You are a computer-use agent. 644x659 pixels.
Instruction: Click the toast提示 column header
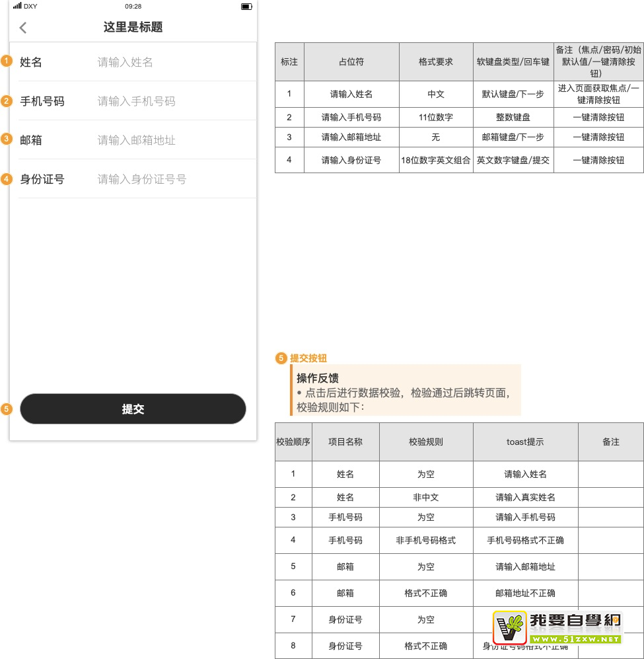525,442
